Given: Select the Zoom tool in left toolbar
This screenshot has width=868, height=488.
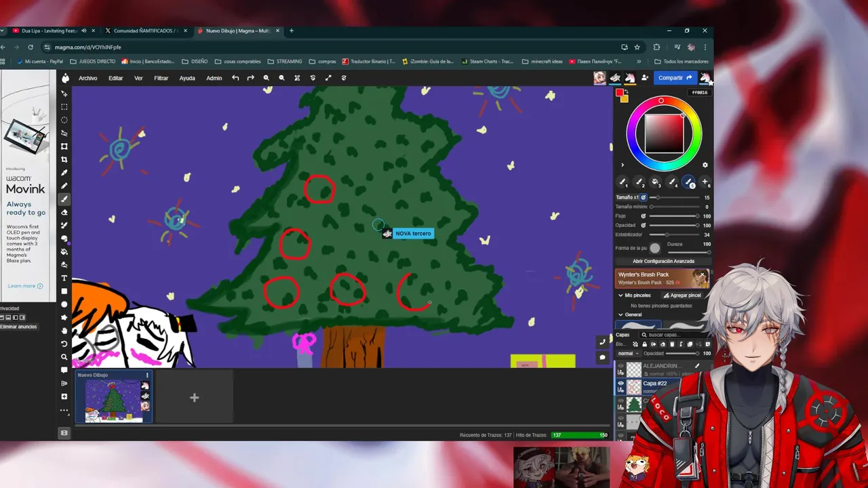Looking at the screenshot, I should [64, 357].
